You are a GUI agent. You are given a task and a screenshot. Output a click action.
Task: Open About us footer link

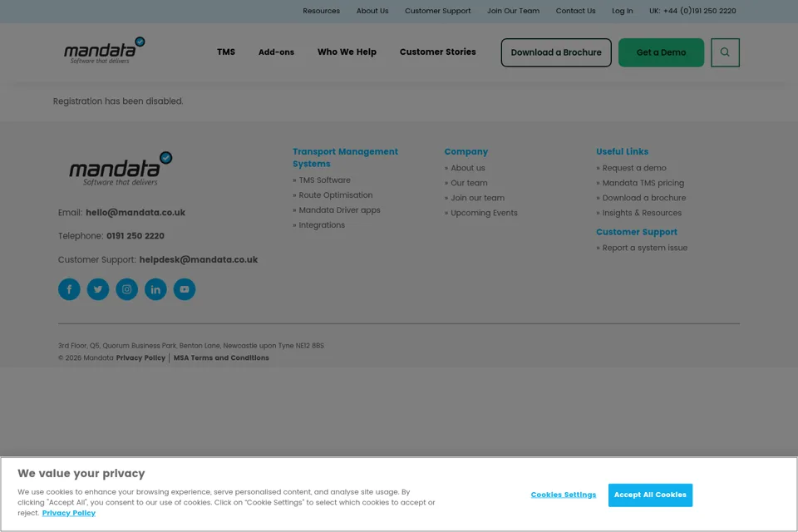[x=468, y=168]
